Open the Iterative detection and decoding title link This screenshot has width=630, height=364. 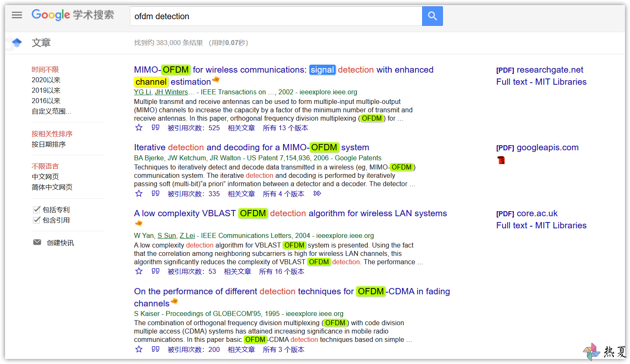251,147
